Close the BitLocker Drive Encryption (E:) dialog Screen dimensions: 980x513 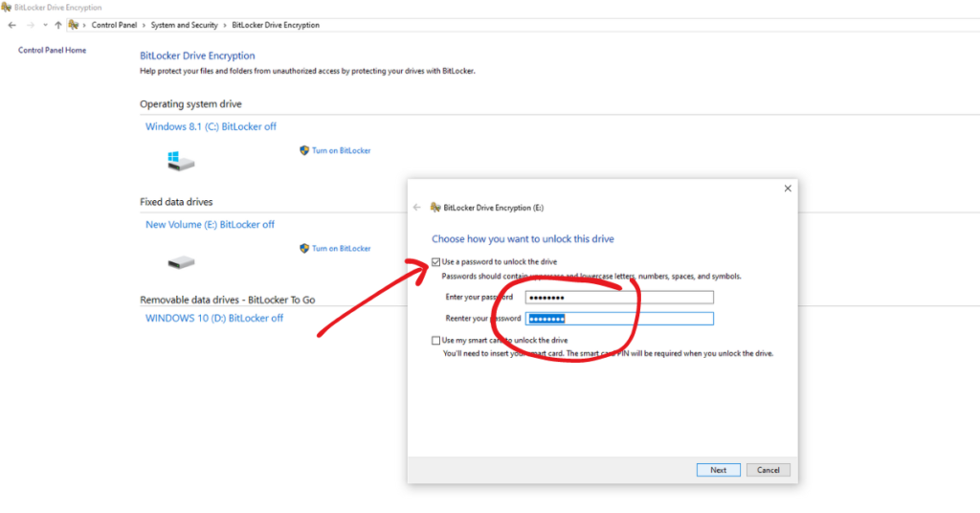(x=788, y=189)
